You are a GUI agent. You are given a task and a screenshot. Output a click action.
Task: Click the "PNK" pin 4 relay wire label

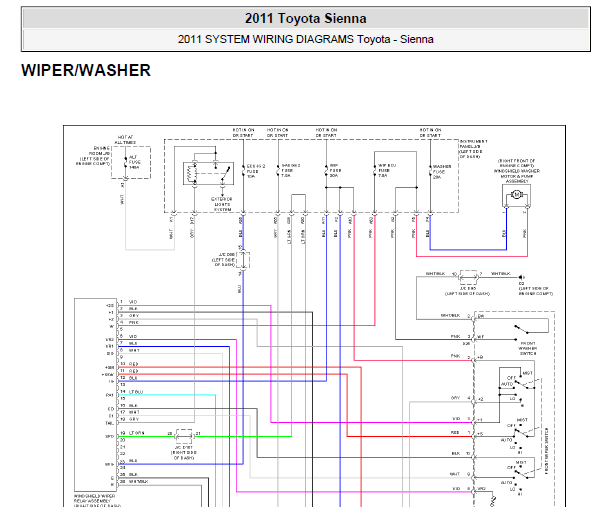tap(134, 322)
